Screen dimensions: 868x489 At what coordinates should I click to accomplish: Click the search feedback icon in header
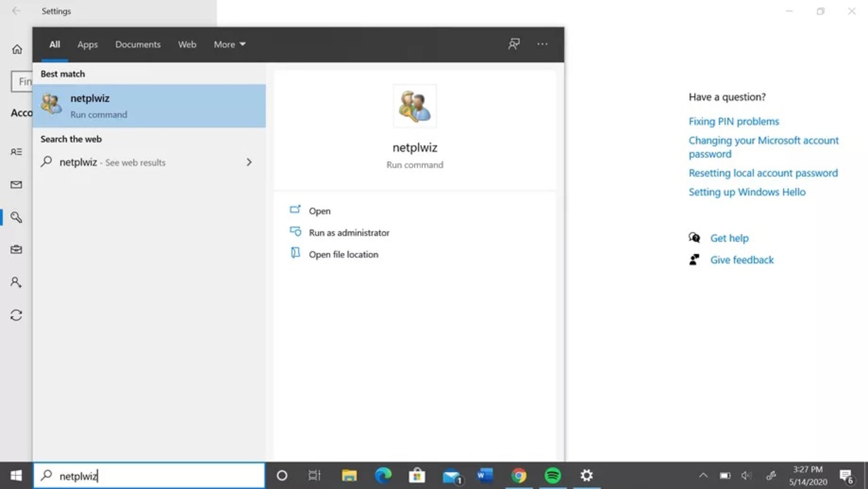(514, 44)
